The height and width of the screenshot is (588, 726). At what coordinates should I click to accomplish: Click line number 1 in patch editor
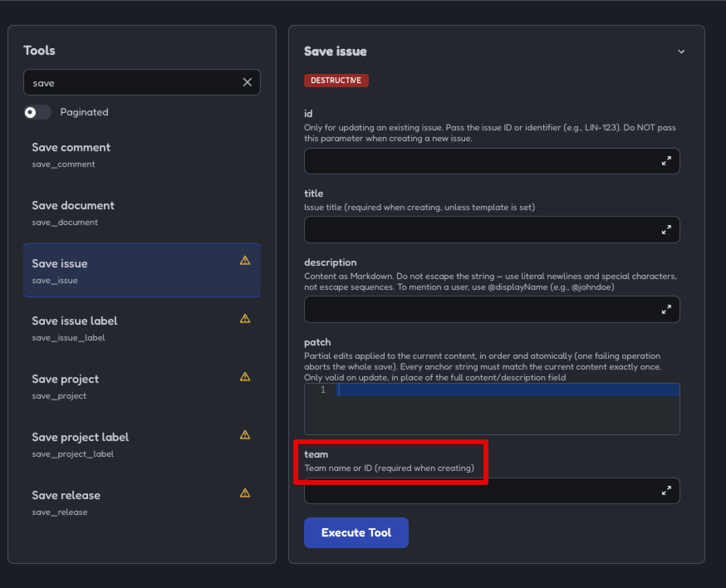pos(323,390)
